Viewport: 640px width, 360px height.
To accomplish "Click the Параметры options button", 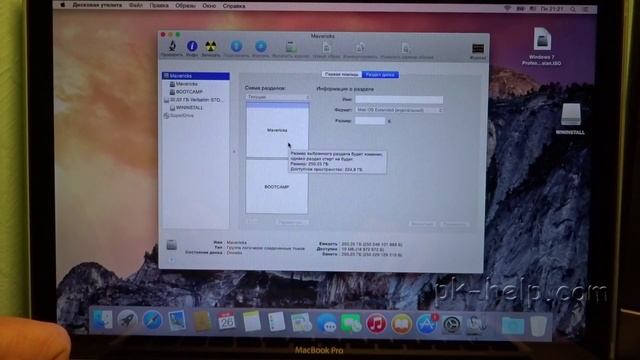I will tap(291, 222).
